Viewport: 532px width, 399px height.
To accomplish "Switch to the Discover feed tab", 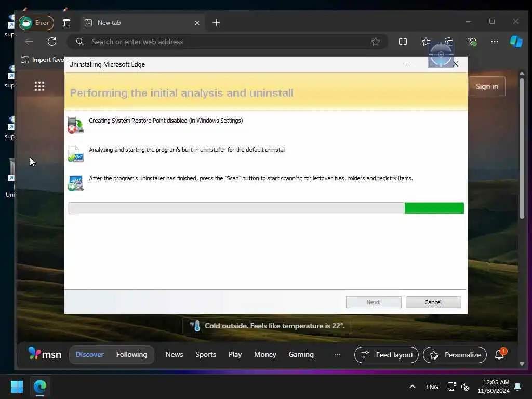I will (x=89, y=354).
